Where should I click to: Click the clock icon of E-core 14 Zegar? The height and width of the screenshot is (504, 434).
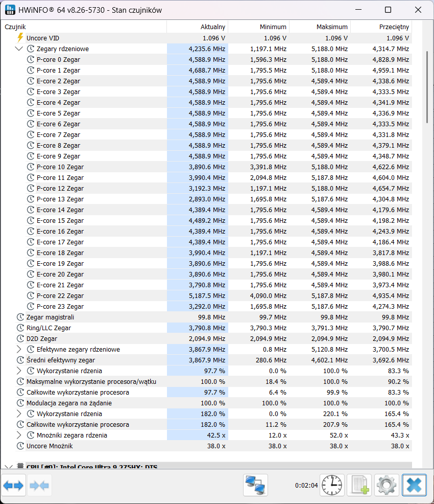tap(31, 210)
